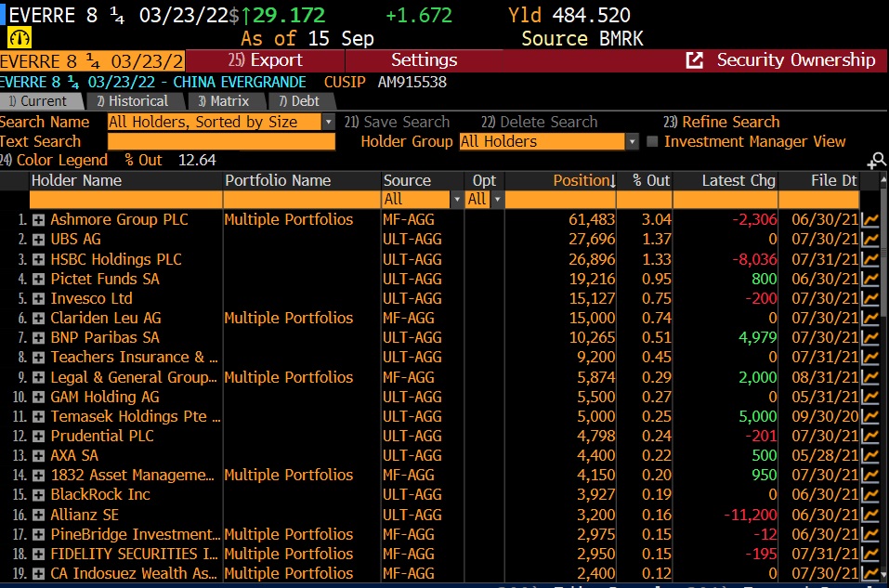Expand the Allianz SE holder row

(x=38, y=516)
